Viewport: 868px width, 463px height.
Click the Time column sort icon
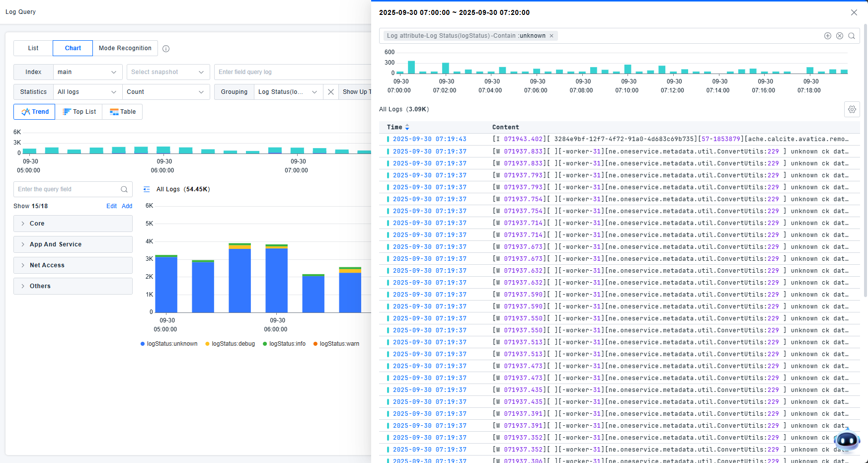coord(407,127)
